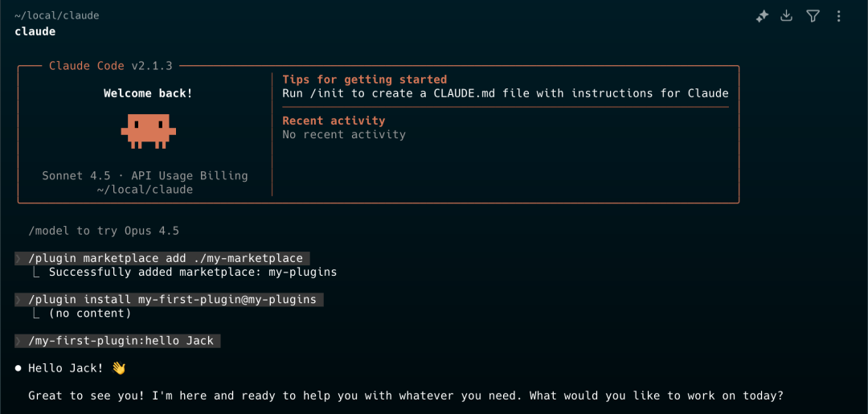Click 'Sonnet 4.5 · API Usage Billing' text
868x414 pixels.
pos(145,176)
